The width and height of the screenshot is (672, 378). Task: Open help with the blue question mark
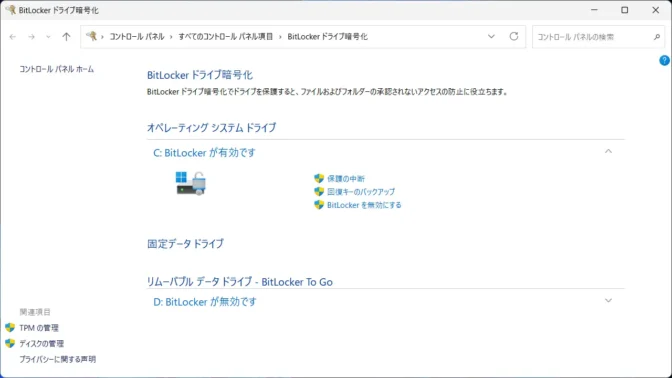coord(664,60)
